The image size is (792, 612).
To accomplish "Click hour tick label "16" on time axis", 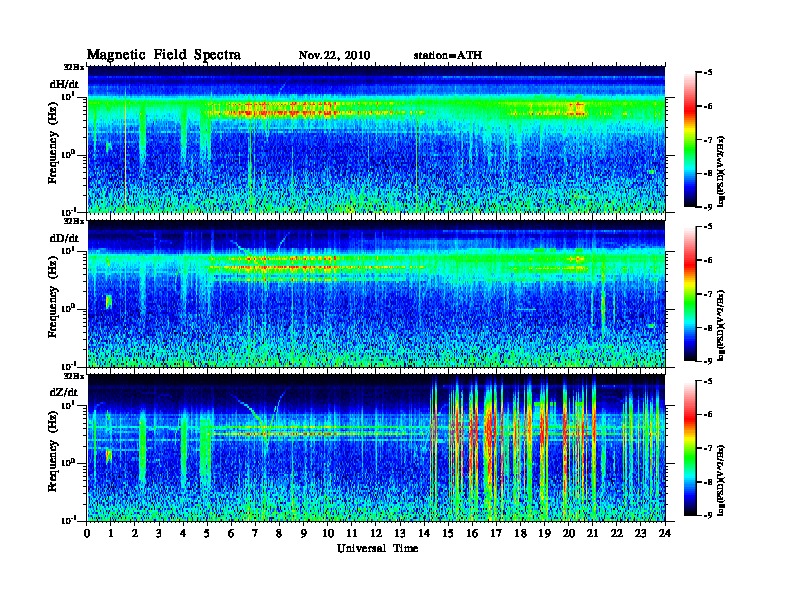I will [x=472, y=533].
